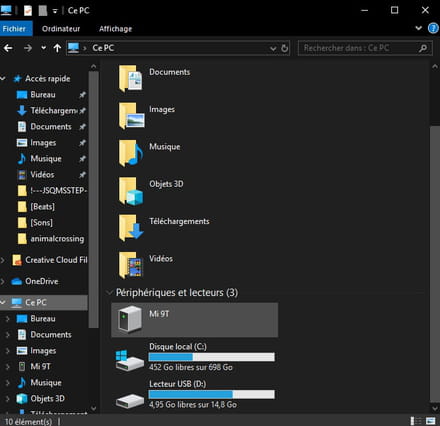
Task: Switch to large icons view in status bar
Action: (431, 421)
